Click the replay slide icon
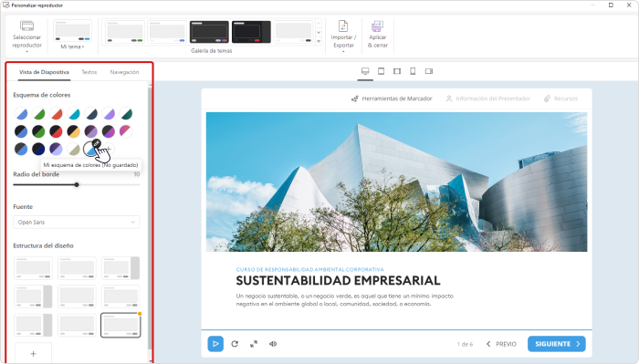The width and height of the screenshot is (639, 364). tap(235, 344)
